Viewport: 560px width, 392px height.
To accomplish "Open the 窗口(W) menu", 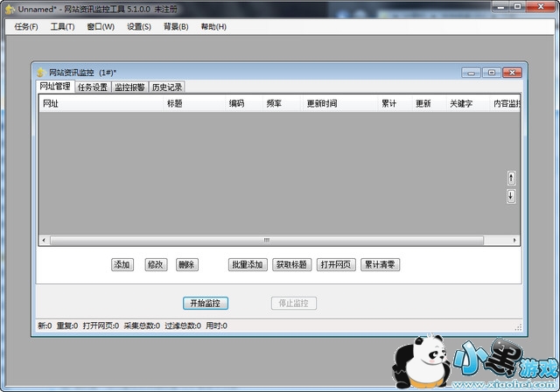I will [101, 27].
